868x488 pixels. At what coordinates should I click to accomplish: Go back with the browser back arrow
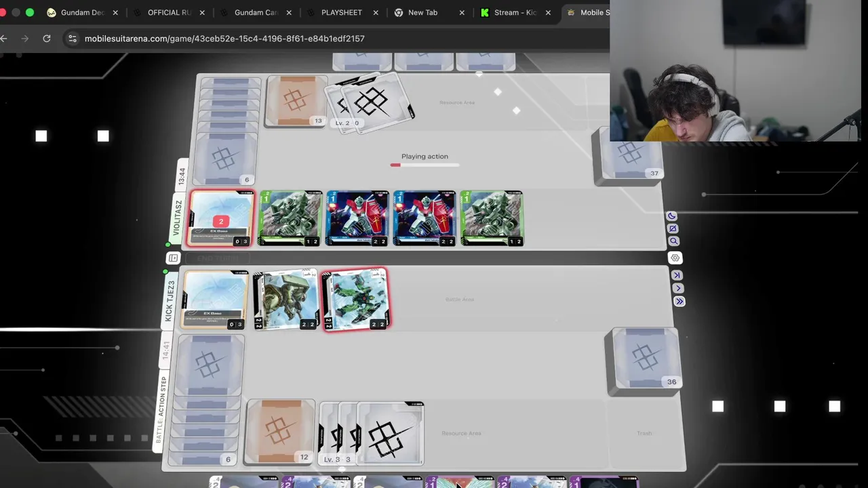[4, 39]
